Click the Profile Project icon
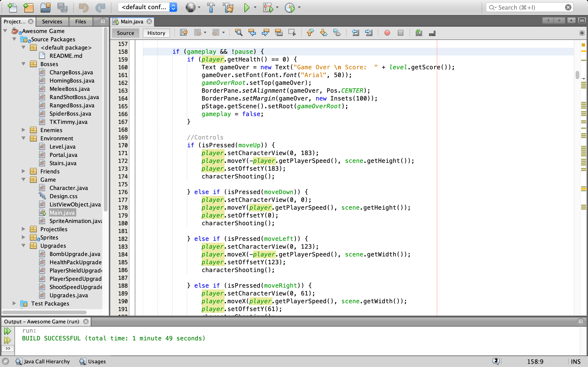This screenshot has width=588, height=367. (290, 8)
